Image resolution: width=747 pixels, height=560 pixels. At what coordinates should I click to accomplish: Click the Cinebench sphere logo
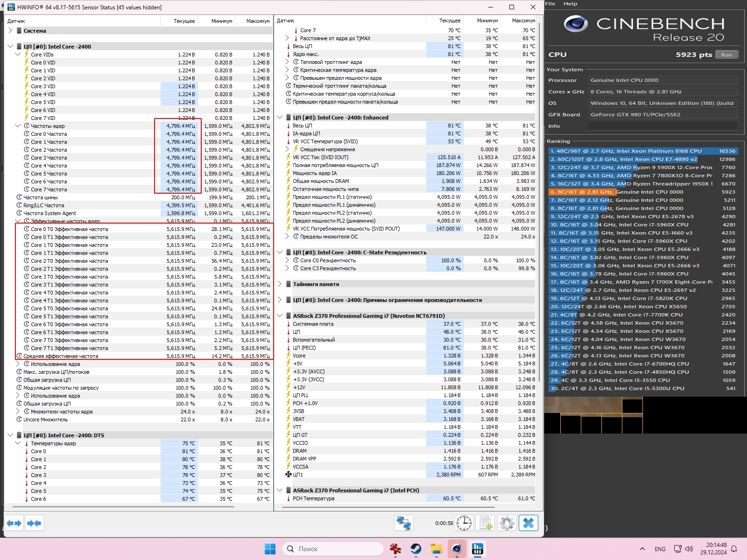pyautogui.click(x=576, y=23)
